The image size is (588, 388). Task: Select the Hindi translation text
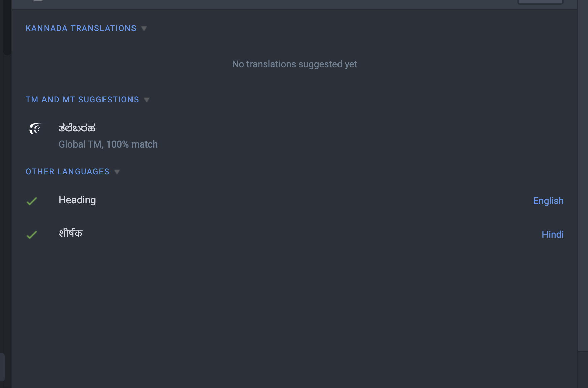[70, 233]
